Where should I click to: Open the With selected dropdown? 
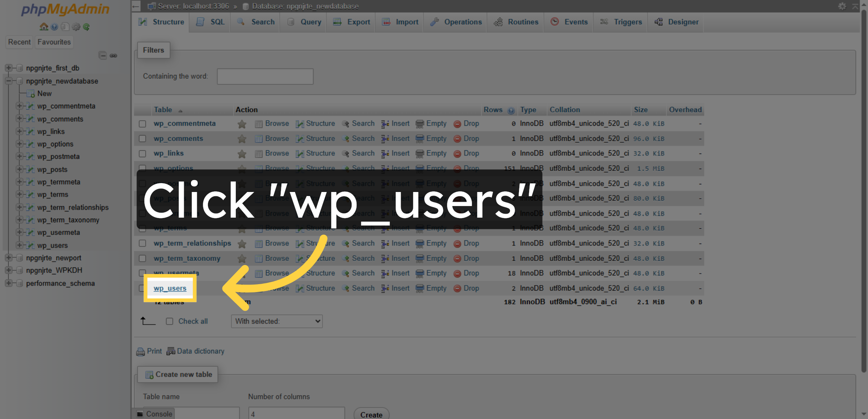coord(277,321)
